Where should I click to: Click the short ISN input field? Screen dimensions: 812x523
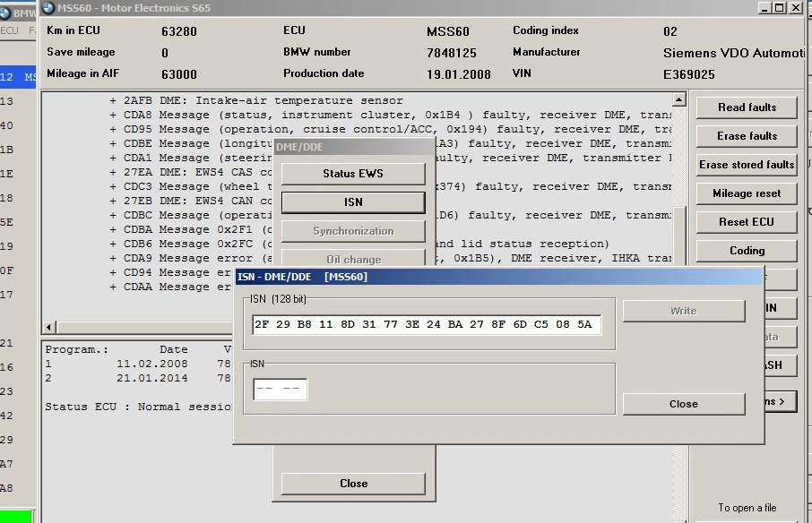point(281,389)
